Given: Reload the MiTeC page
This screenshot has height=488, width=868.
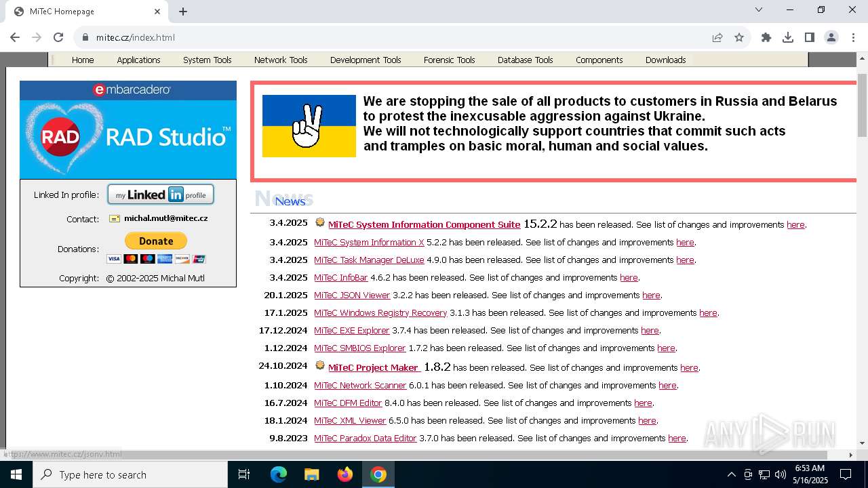Looking at the screenshot, I should pyautogui.click(x=58, y=37).
